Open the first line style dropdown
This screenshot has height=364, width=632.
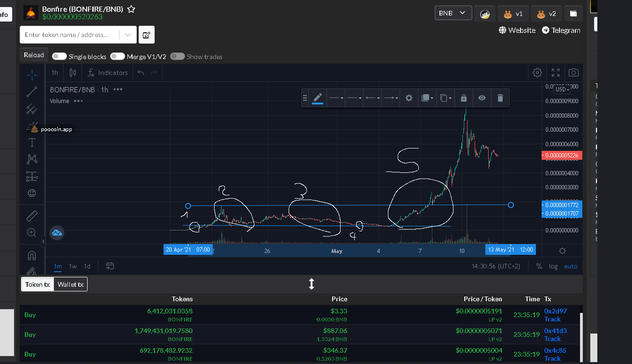click(x=336, y=98)
